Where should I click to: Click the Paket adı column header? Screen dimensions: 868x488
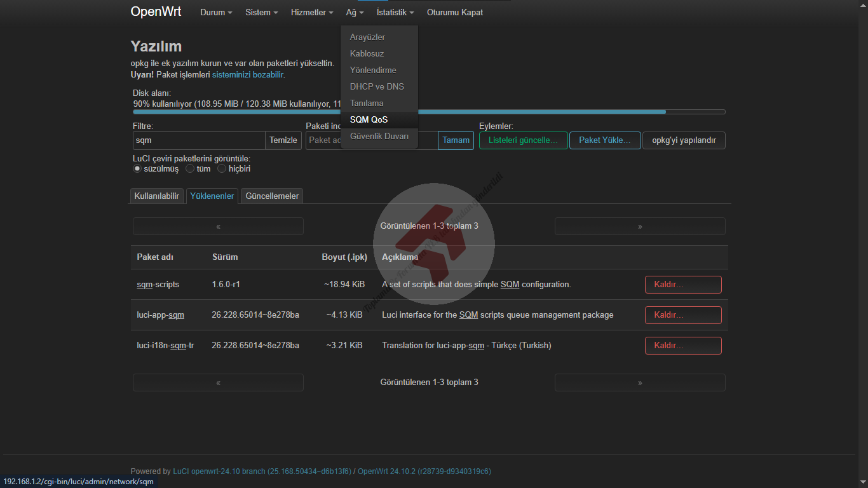(155, 257)
